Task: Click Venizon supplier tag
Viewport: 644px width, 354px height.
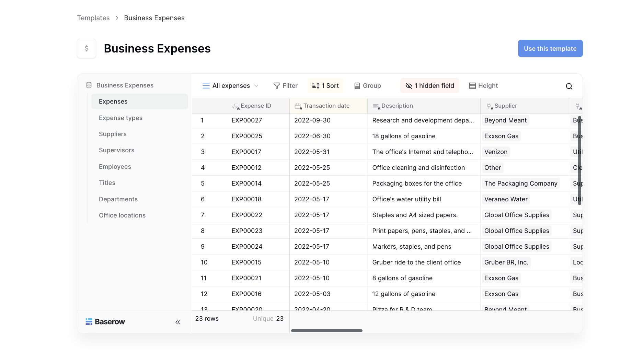Action: [496, 152]
